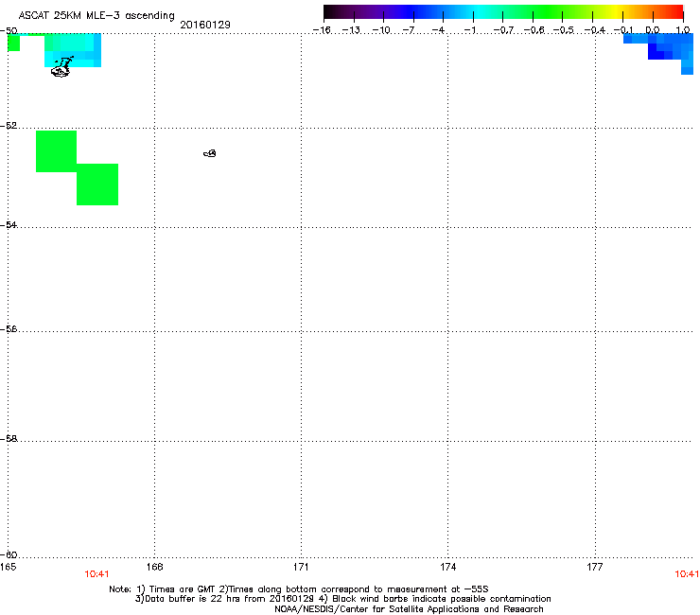Screen dimensions: 700x615
Task: Click the latitude label '-52'
Action: (x=9, y=126)
